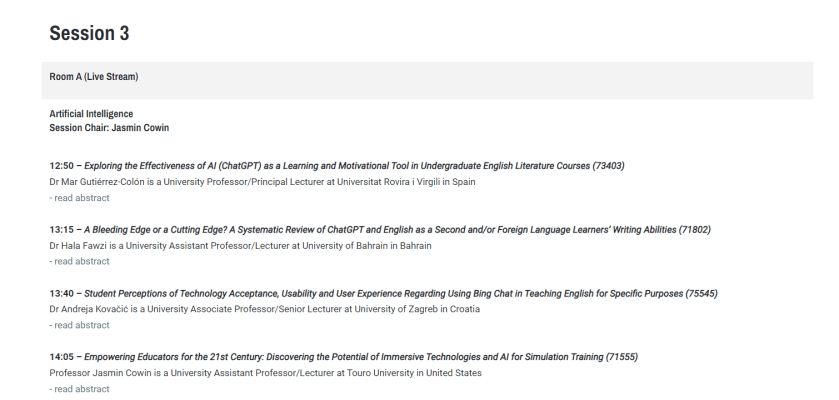Viewport: 839px width, 400px height.
Task: Open the 12:50 ChatGPT English Literature talk title
Action: [330, 165]
